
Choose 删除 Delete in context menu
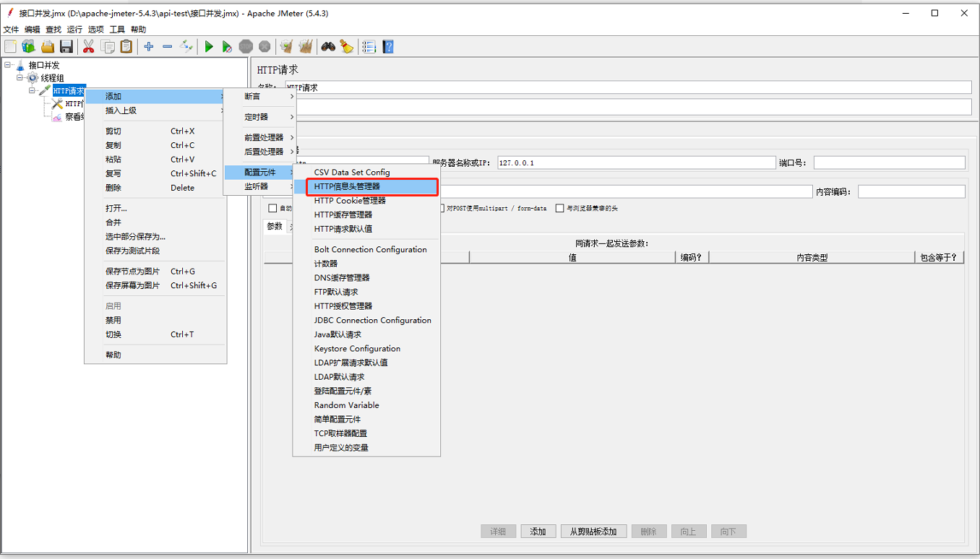point(156,188)
